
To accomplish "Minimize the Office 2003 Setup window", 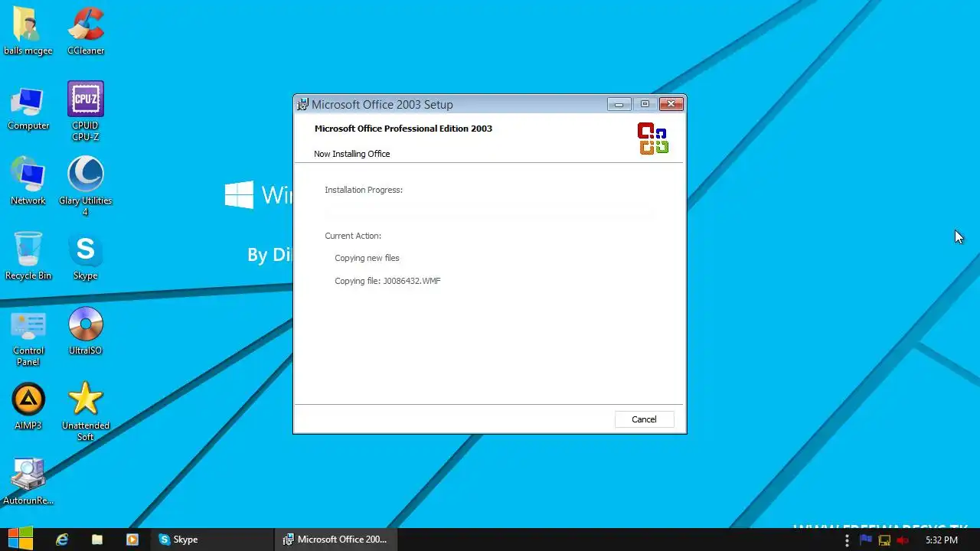I will 619,104.
